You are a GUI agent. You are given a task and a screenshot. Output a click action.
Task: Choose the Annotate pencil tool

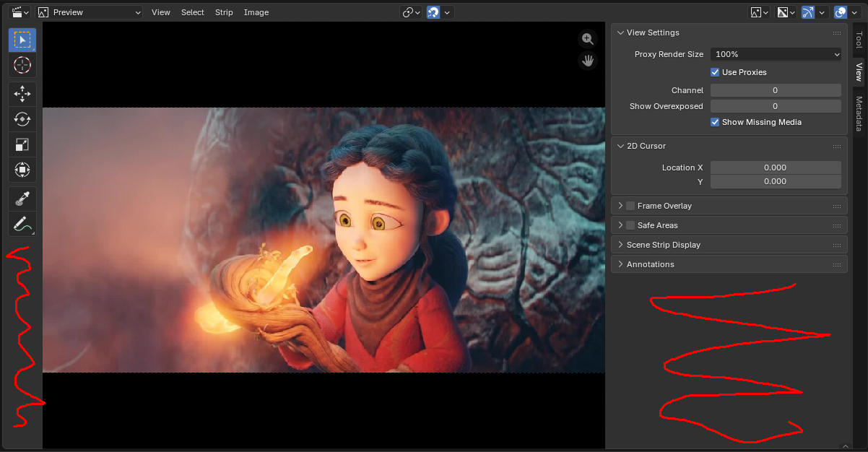22,224
